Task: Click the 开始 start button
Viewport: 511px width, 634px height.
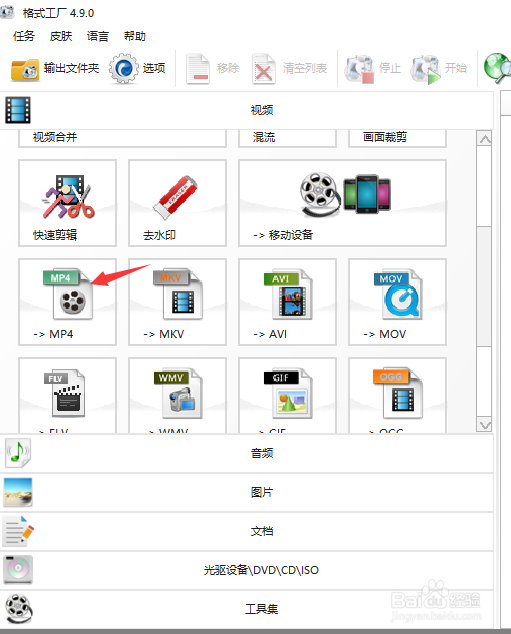Action: point(439,69)
